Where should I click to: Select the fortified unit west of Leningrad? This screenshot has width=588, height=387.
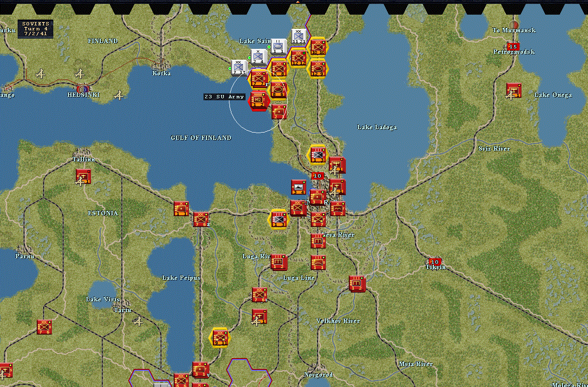pyautogui.click(x=279, y=219)
